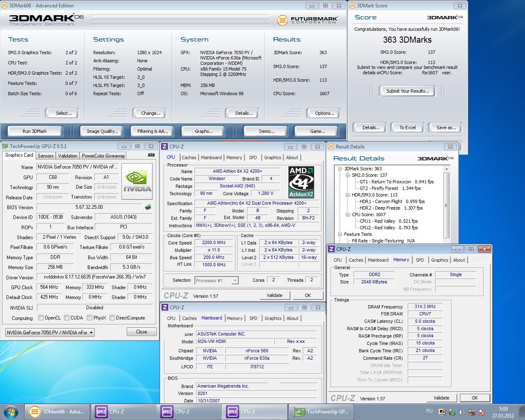The height and width of the screenshot is (420, 525).
Task: Click the Image Quality... button
Action: pyautogui.click(x=103, y=131)
